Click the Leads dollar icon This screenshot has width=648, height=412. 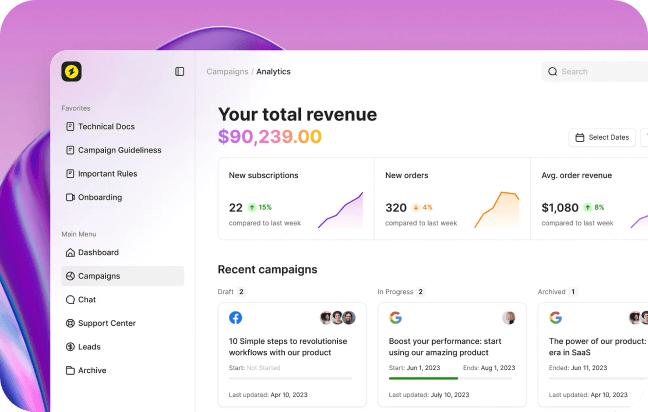70,347
